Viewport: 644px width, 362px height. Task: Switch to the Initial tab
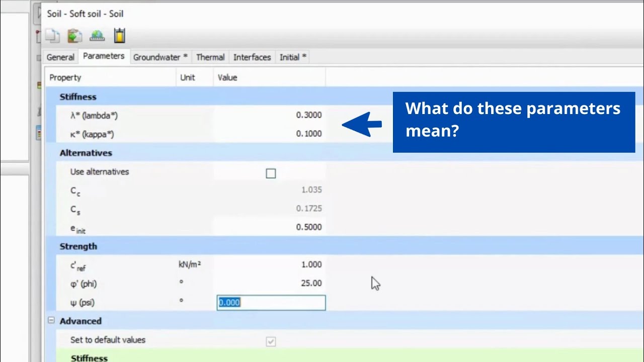[293, 57]
